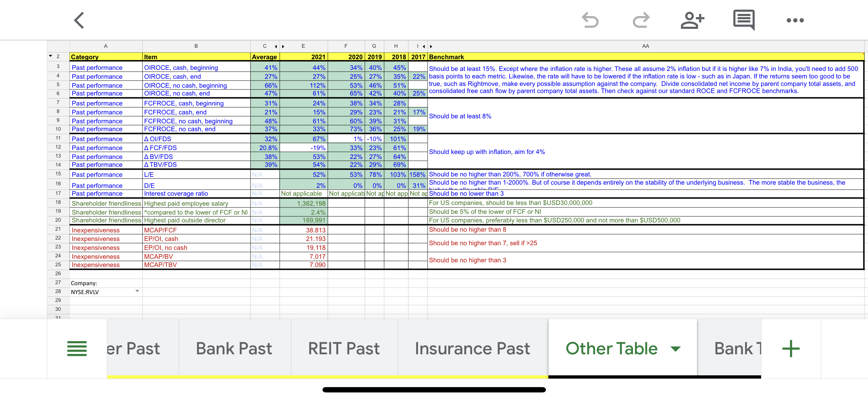Image resolution: width=868 pixels, height=401 pixels.
Task: Tap the back arrow icon
Action: (x=79, y=20)
